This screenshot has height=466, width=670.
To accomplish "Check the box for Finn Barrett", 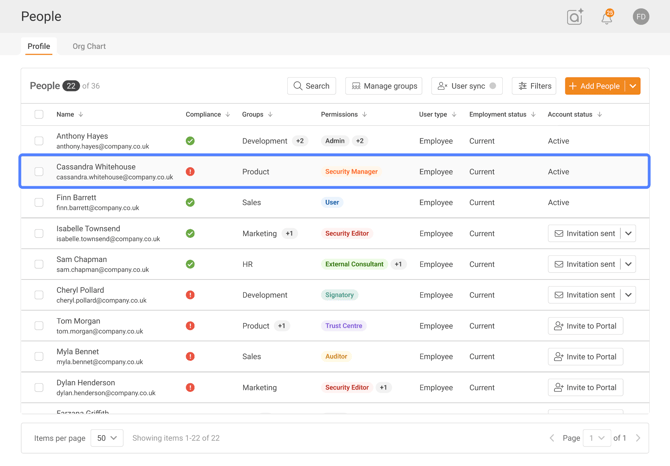I will 39,203.
